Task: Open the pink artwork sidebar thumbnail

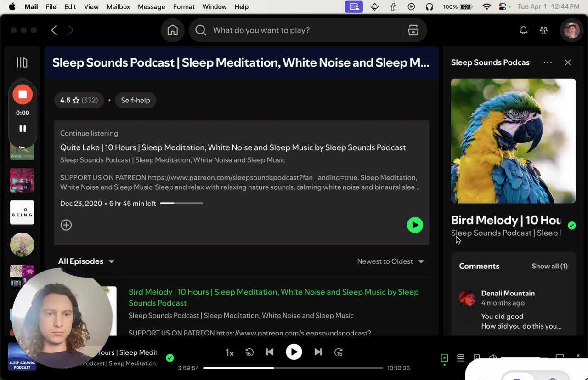Action: (x=22, y=180)
